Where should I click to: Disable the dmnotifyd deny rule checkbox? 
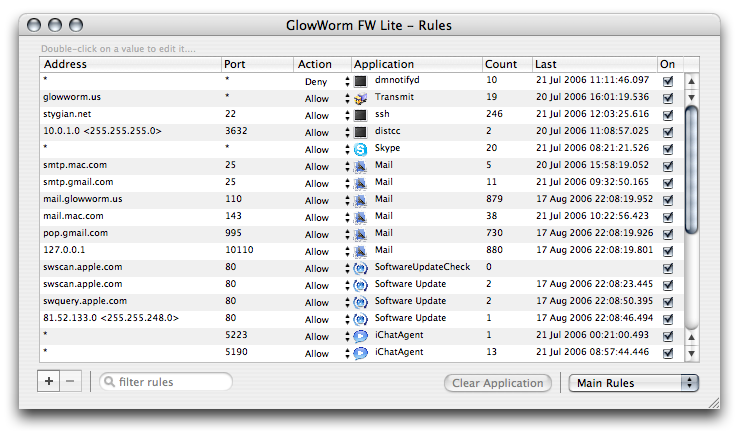(x=668, y=81)
